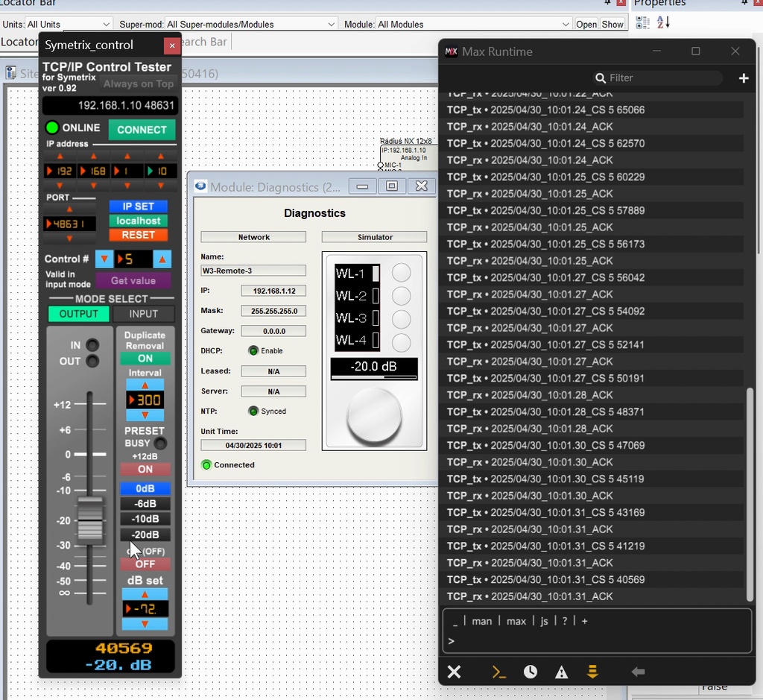The height and width of the screenshot is (700, 763).
Task: Show errors using the warning triangle icon
Action: point(561,672)
